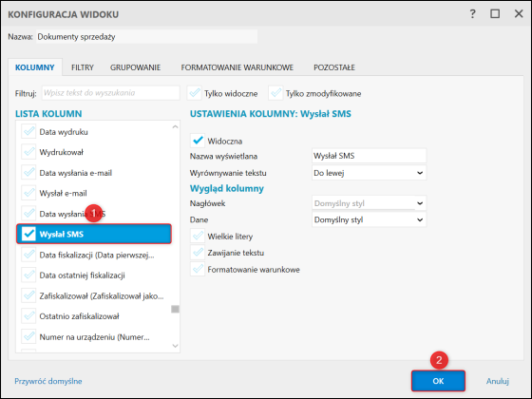Toggle Data wysłania e-mail column checkbox

pyautogui.click(x=28, y=173)
